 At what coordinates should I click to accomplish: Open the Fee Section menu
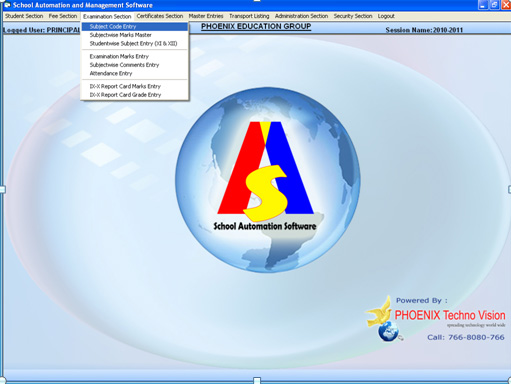click(x=63, y=16)
